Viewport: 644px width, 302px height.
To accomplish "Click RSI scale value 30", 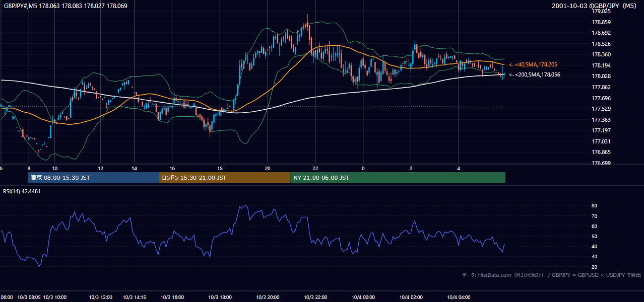I will (595, 256).
